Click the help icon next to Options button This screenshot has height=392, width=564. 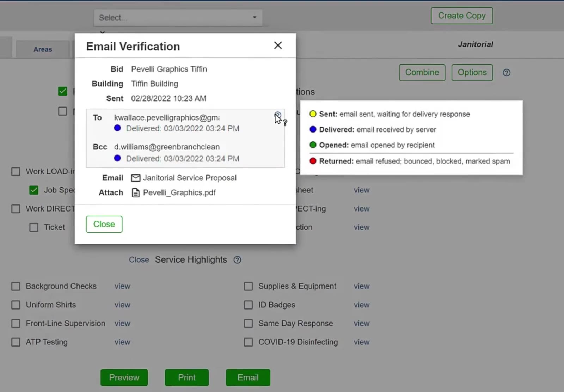click(x=507, y=73)
